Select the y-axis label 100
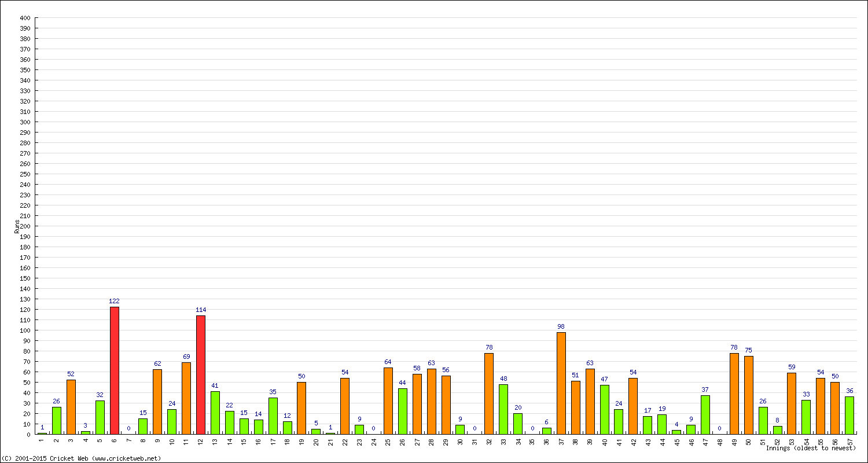Viewport: 868px width, 463px height. [x=25, y=330]
